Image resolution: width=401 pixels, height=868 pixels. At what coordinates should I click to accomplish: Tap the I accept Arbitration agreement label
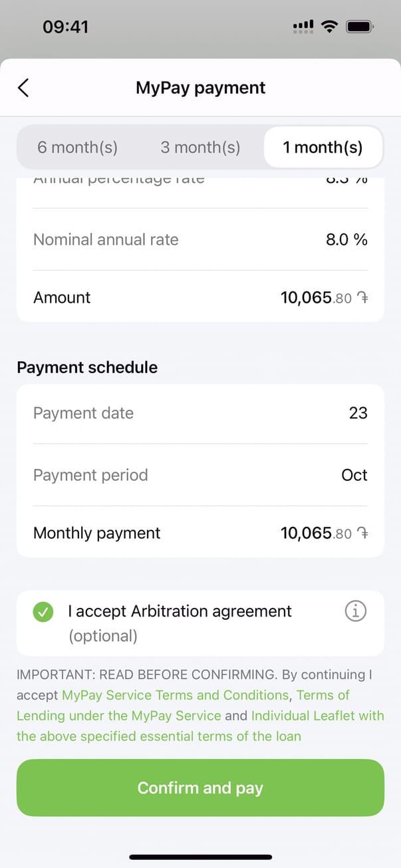(180, 611)
